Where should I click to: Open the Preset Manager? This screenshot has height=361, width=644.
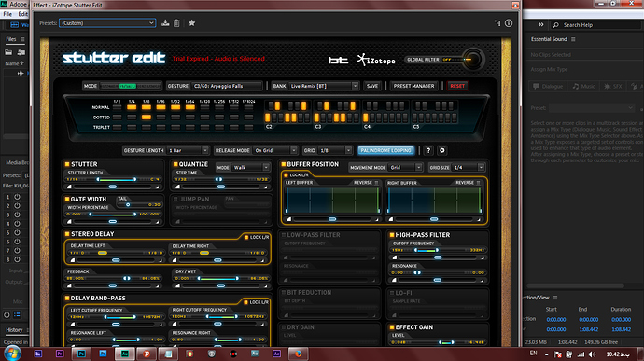pyautogui.click(x=413, y=86)
